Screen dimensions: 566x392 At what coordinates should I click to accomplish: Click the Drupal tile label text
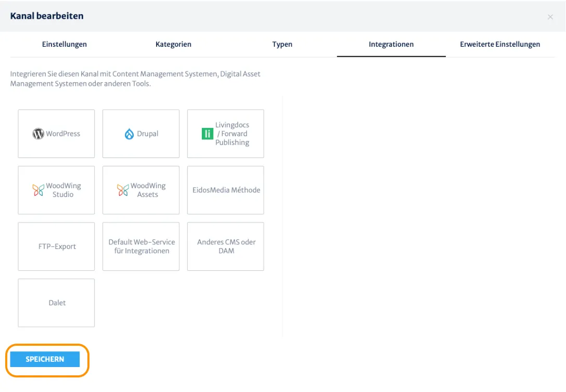point(147,134)
